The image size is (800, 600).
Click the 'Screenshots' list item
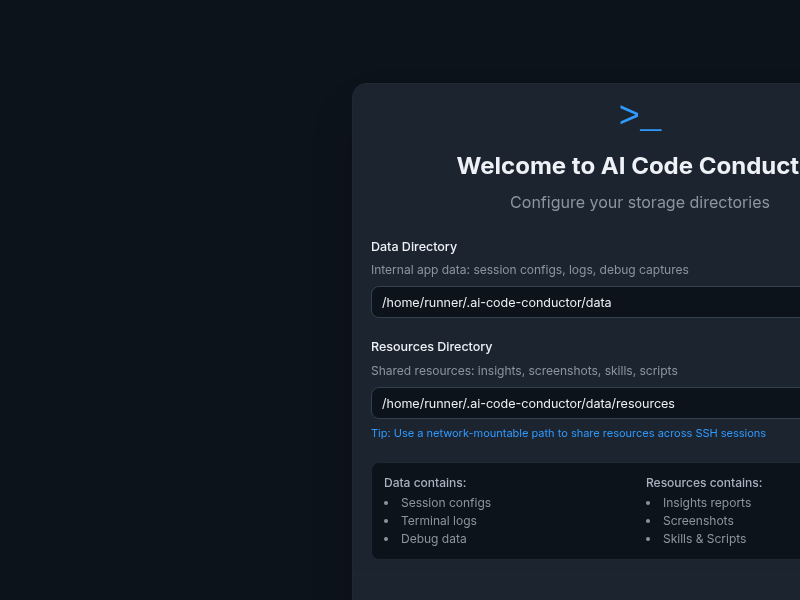click(698, 521)
